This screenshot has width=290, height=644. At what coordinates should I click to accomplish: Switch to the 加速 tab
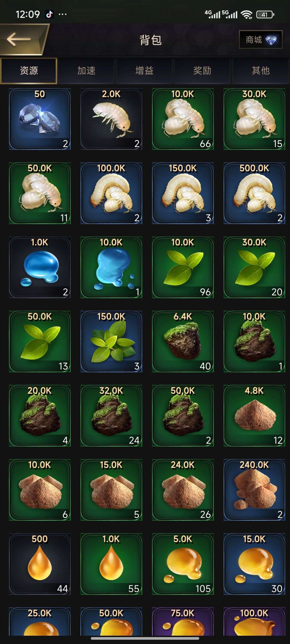[x=86, y=71]
